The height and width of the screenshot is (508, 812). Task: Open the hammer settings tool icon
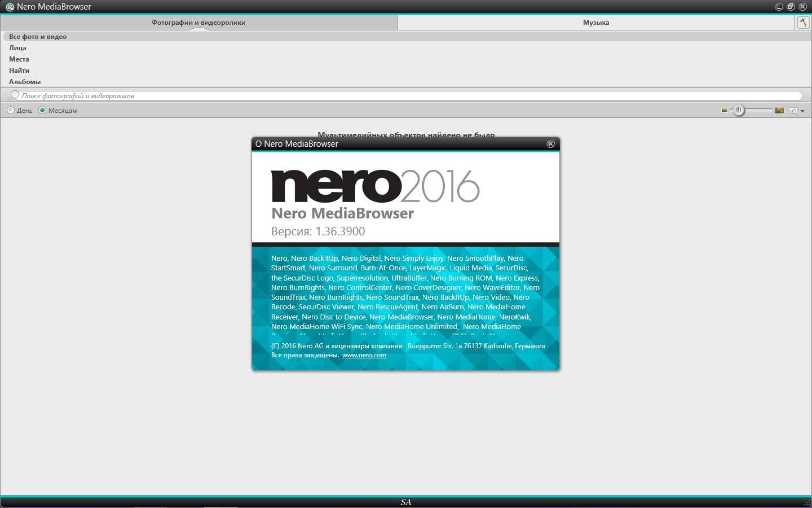pos(803,23)
